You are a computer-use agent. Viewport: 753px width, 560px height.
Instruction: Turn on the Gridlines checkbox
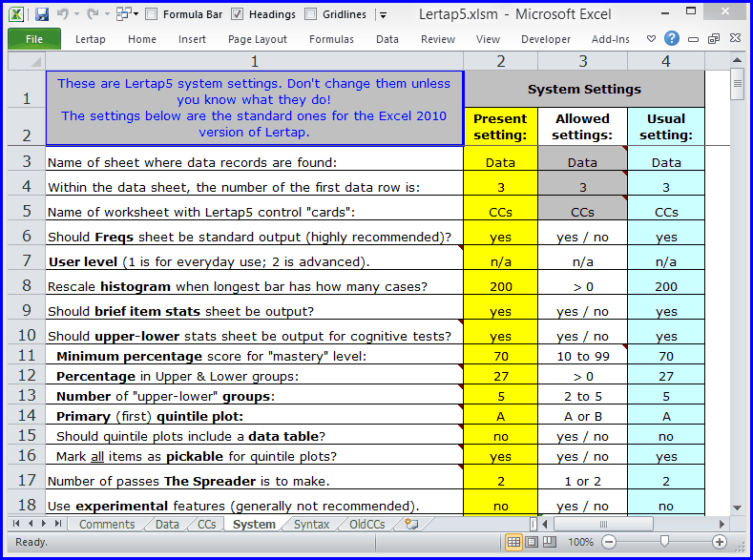click(x=311, y=14)
